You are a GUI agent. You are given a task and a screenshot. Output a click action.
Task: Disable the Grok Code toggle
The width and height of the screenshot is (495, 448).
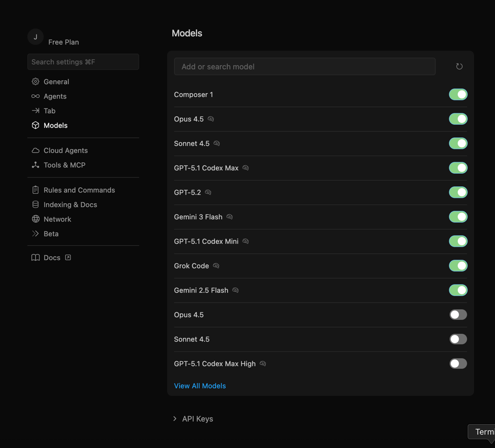coord(458,266)
